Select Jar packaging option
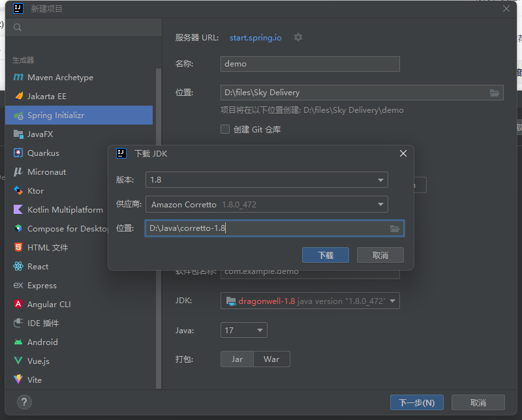 [237, 359]
